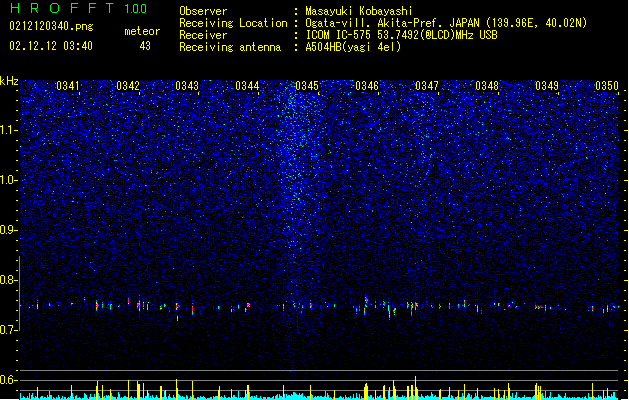Click the 0347 time marker
The width and height of the screenshot is (629, 400).
[427, 86]
